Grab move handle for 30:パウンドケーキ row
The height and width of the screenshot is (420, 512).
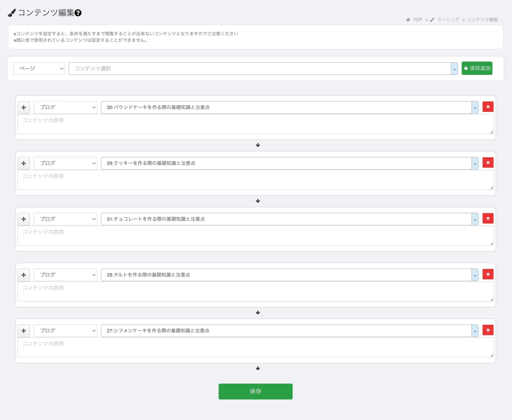[24, 107]
